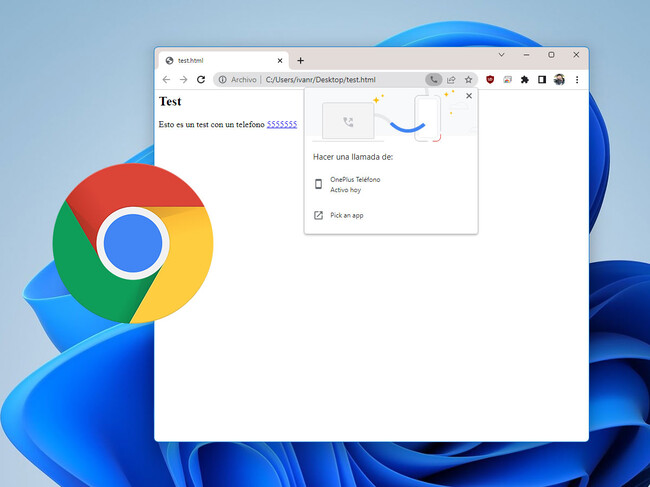Click the phone device icon beside OnePlus

click(x=318, y=184)
